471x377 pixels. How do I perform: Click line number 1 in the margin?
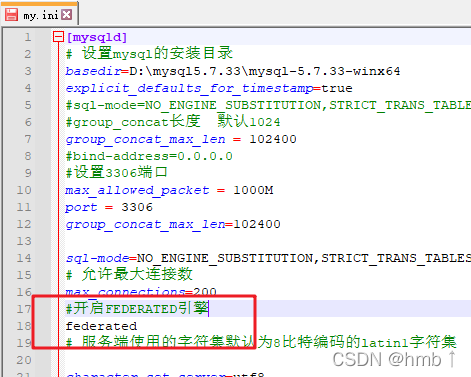pos(28,37)
